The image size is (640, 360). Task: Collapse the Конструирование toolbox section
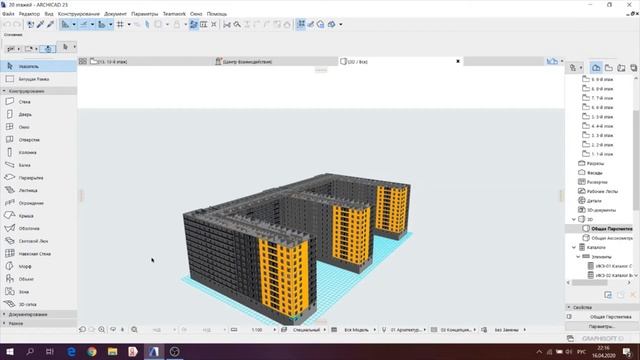pyautogui.click(x=38, y=91)
